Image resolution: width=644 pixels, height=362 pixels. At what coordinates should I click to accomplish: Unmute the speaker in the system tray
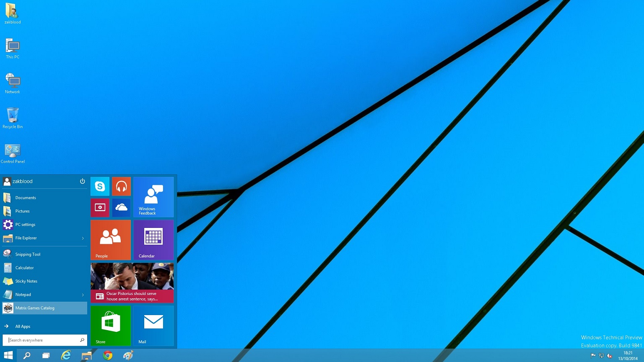609,357
